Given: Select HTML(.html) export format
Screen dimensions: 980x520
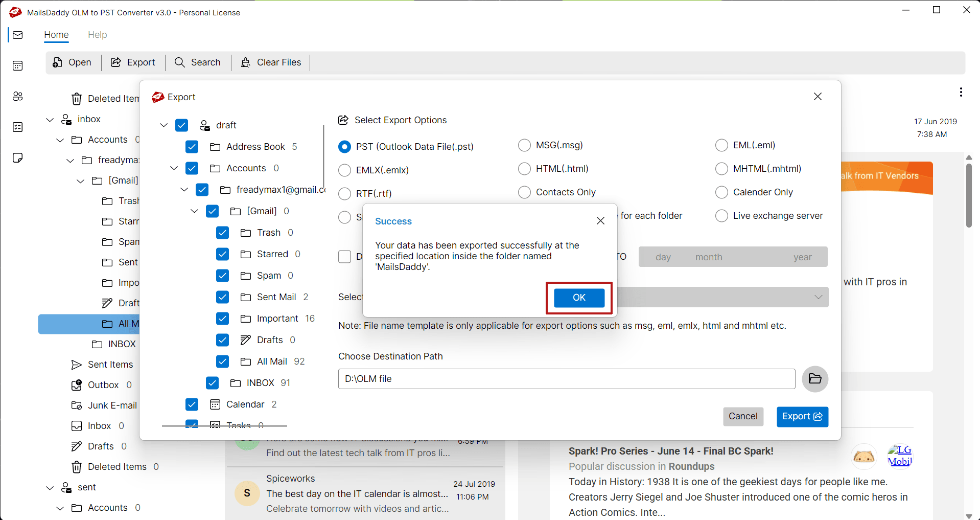Looking at the screenshot, I should coord(524,169).
